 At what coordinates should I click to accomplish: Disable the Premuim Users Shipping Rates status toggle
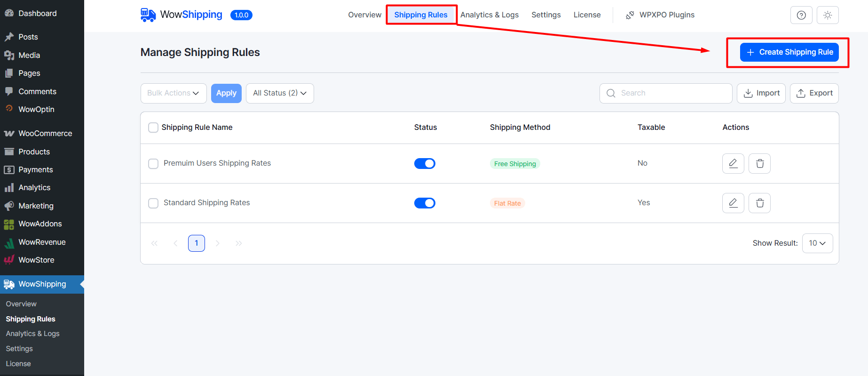click(425, 163)
